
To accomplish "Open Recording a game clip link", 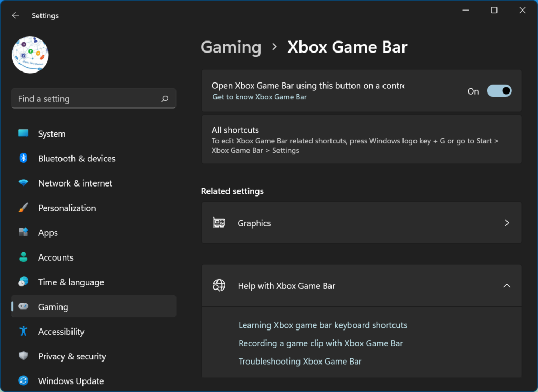I will click(321, 343).
